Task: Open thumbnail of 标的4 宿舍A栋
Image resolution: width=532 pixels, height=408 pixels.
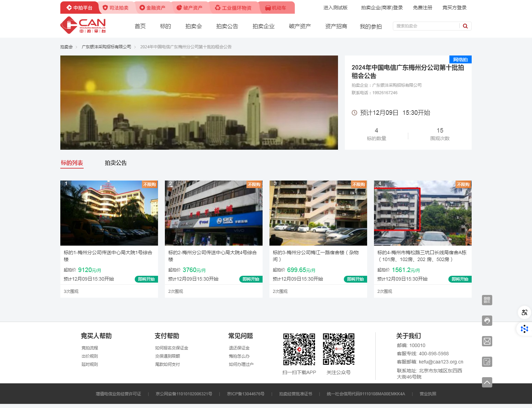Action: click(423, 213)
